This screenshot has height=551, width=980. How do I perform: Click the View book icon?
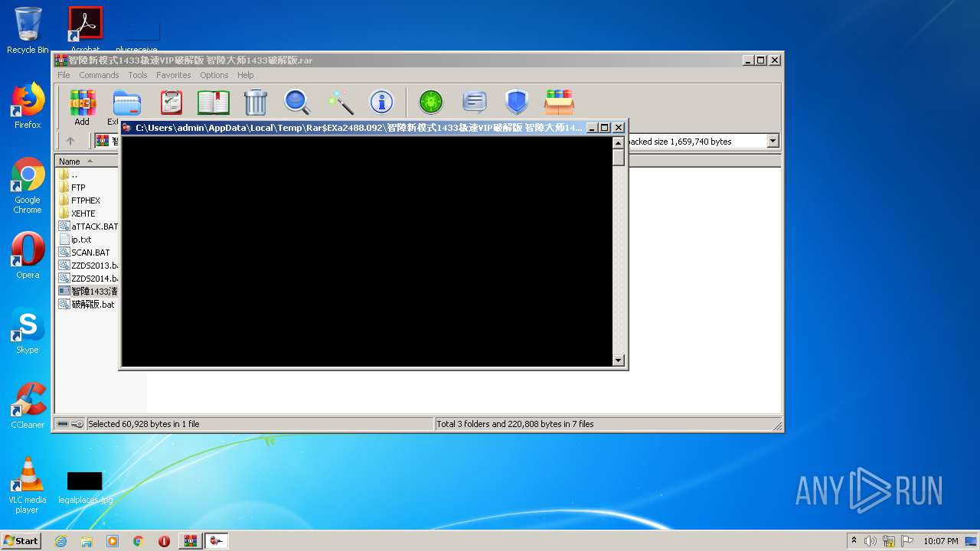tap(214, 102)
